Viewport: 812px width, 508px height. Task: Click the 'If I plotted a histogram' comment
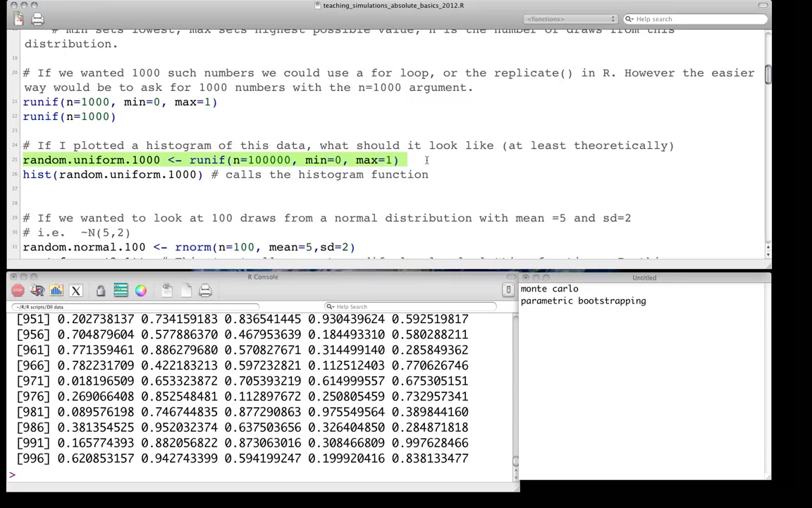(x=348, y=145)
